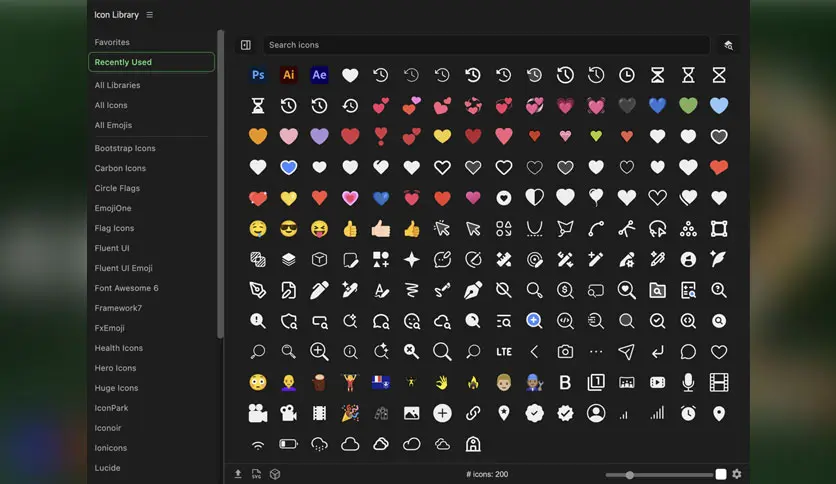Pick the smiling face with sunglasses emoji
The image size is (836, 484).
(x=288, y=229)
